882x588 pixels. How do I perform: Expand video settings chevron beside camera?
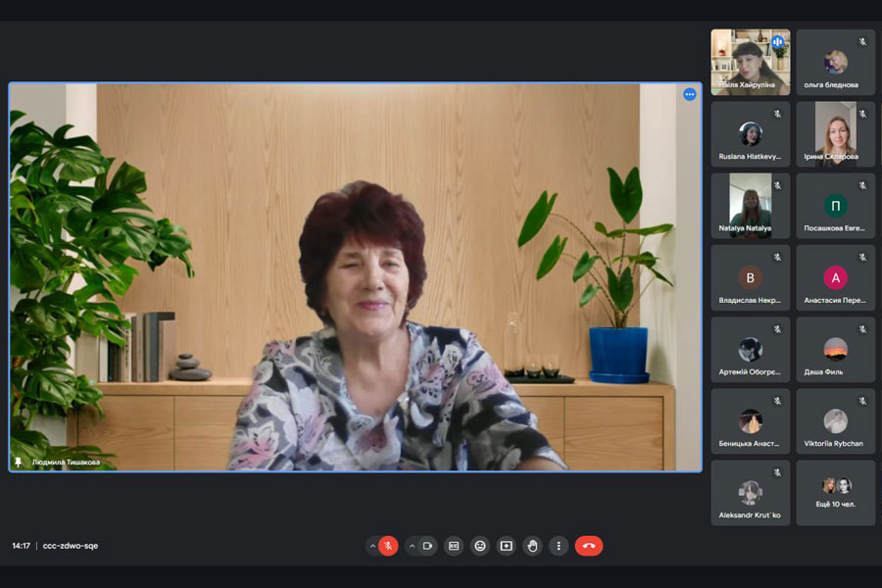point(412,546)
